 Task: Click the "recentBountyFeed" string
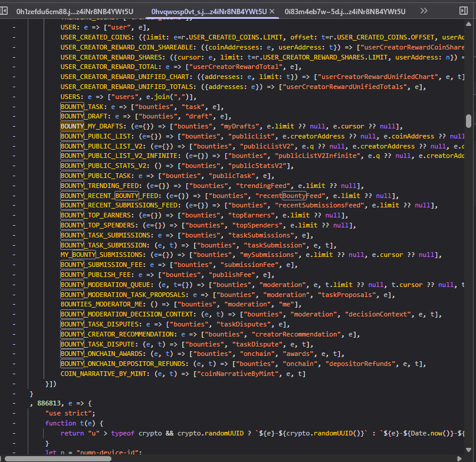click(291, 196)
